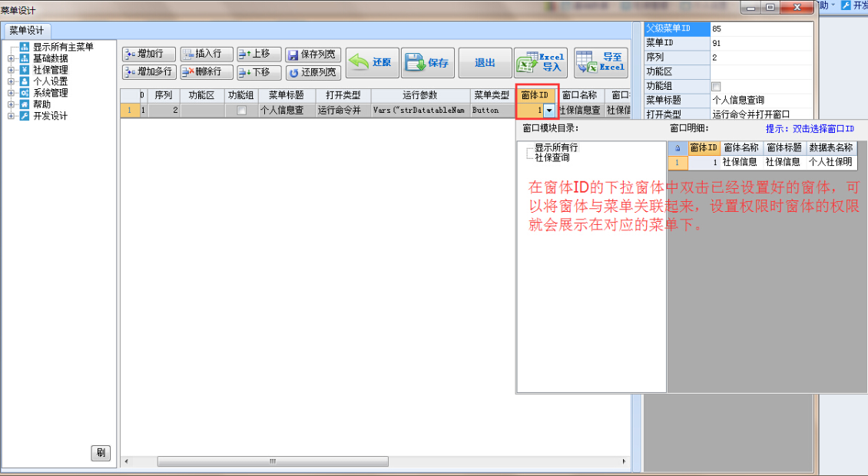Click the 打开类型 column header
Viewport: 868px width, 476px height.
343,95
